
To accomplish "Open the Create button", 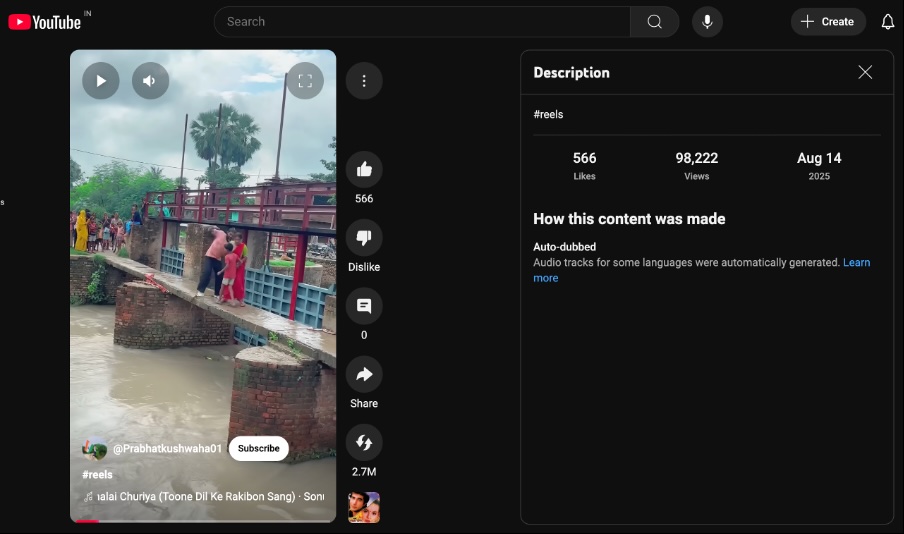I will (828, 22).
